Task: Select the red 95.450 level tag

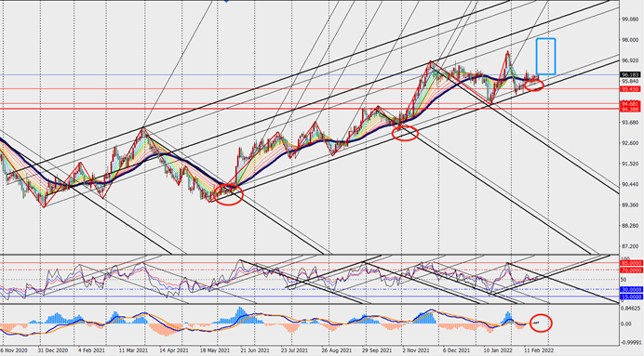Action: pyautogui.click(x=630, y=89)
